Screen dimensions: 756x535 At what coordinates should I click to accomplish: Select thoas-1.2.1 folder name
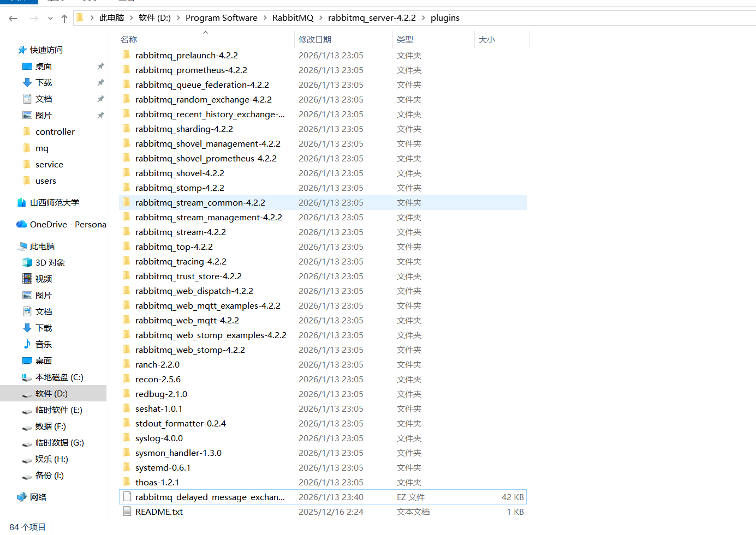(x=157, y=483)
